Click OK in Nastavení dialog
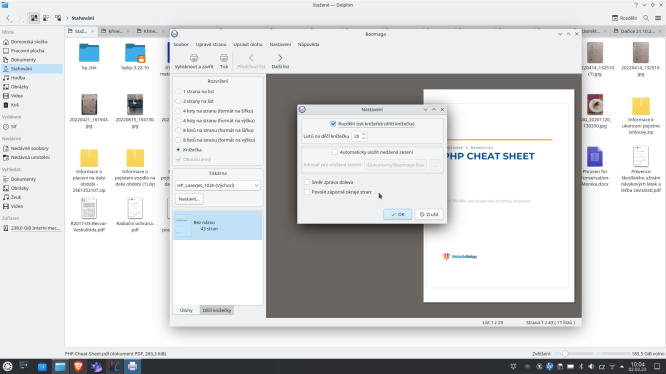Image resolution: width=666 pixels, height=374 pixels. coord(398,214)
